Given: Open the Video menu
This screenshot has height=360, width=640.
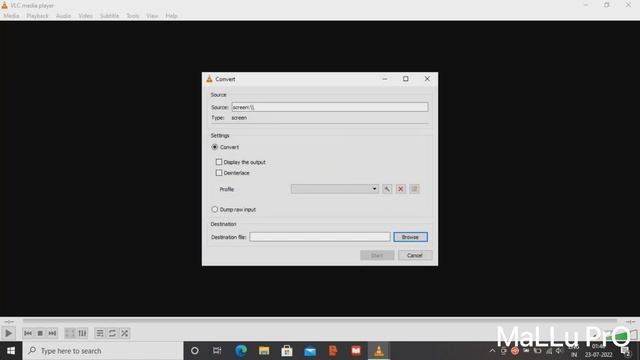Looking at the screenshot, I should click(85, 16).
